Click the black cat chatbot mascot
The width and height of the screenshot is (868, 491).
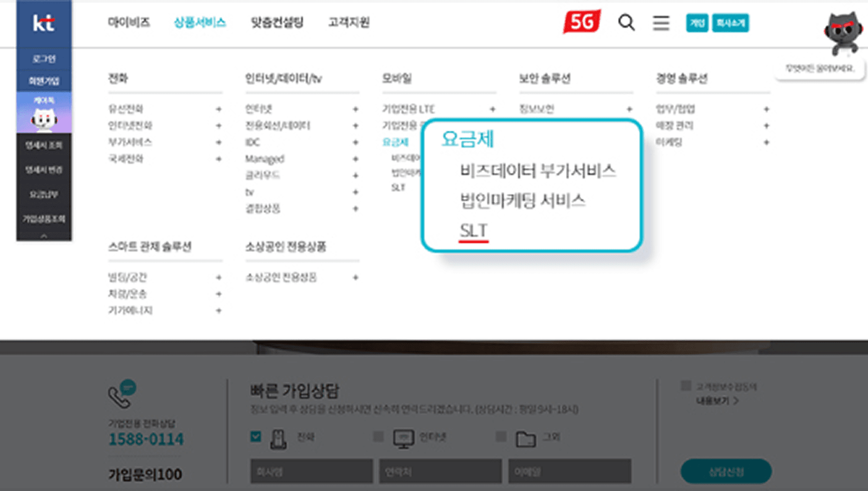(844, 33)
